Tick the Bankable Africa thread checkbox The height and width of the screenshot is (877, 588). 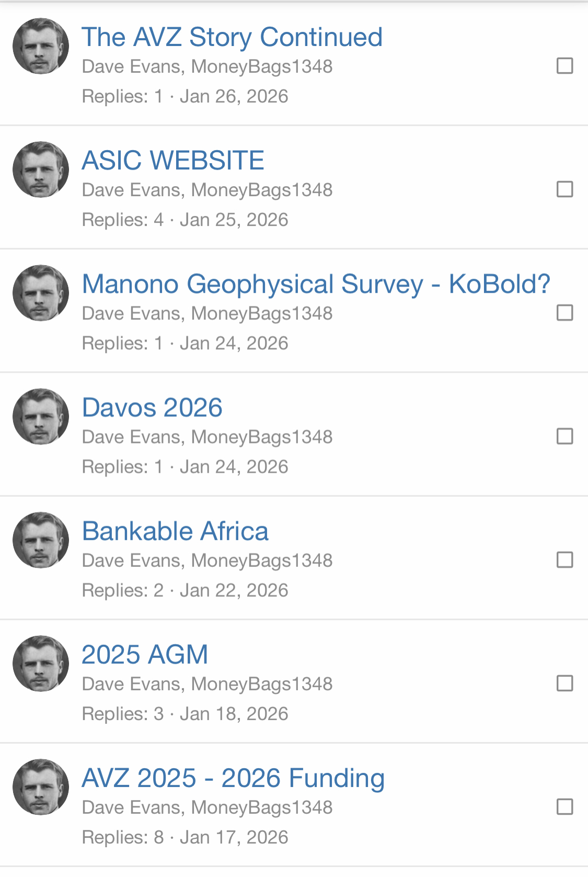pyautogui.click(x=564, y=560)
